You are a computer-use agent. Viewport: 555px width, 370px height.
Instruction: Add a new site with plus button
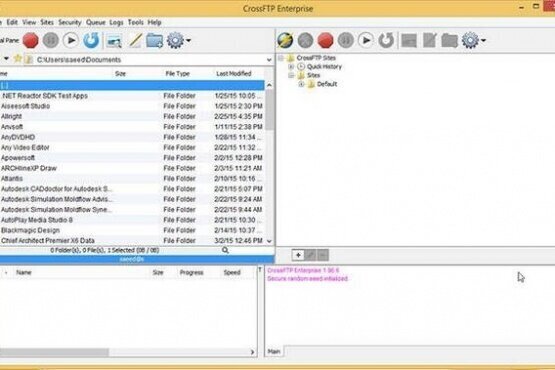(298, 255)
